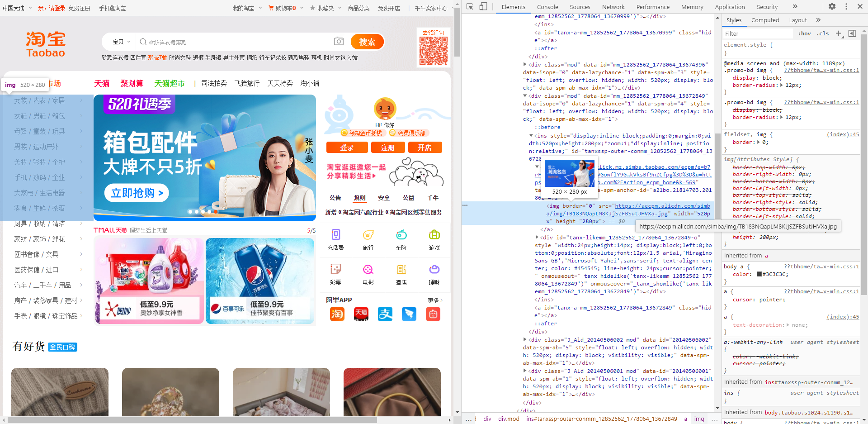Click the 天猫 Tmall nav link
Viewport: 868px width, 424px height.
point(102,83)
